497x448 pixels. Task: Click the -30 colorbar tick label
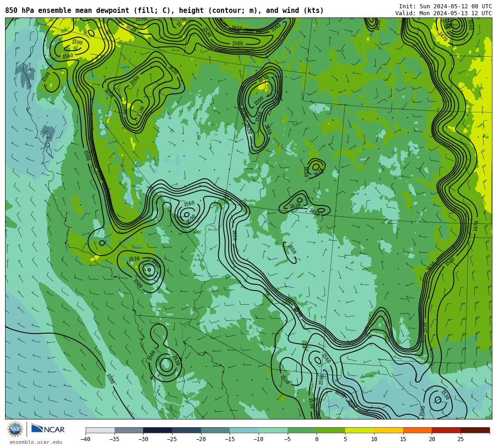coord(143,439)
